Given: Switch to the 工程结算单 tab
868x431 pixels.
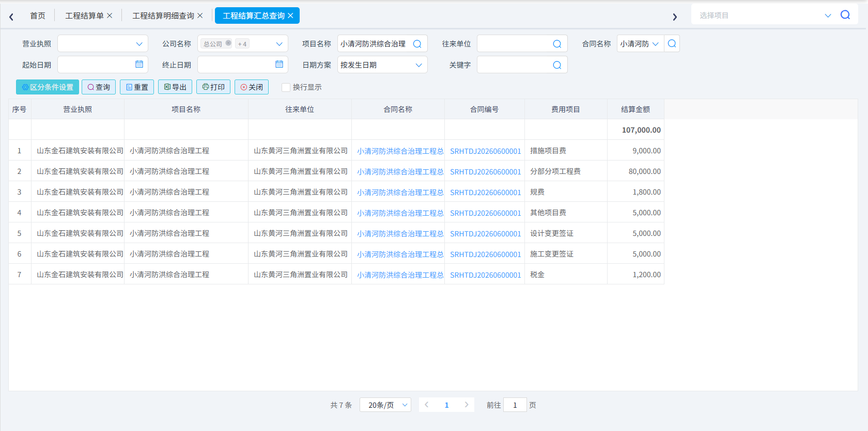Looking at the screenshot, I should (x=84, y=16).
